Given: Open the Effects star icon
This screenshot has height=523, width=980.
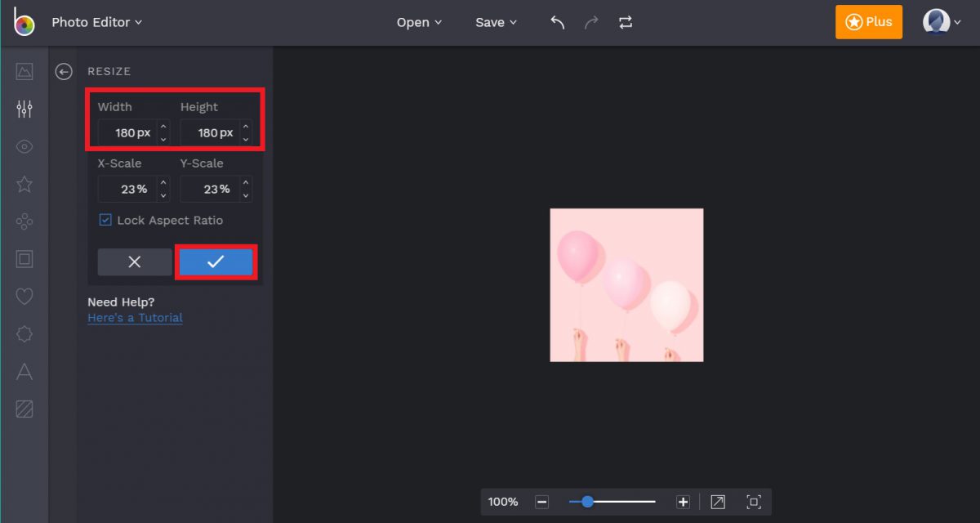Looking at the screenshot, I should [x=24, y=184].
